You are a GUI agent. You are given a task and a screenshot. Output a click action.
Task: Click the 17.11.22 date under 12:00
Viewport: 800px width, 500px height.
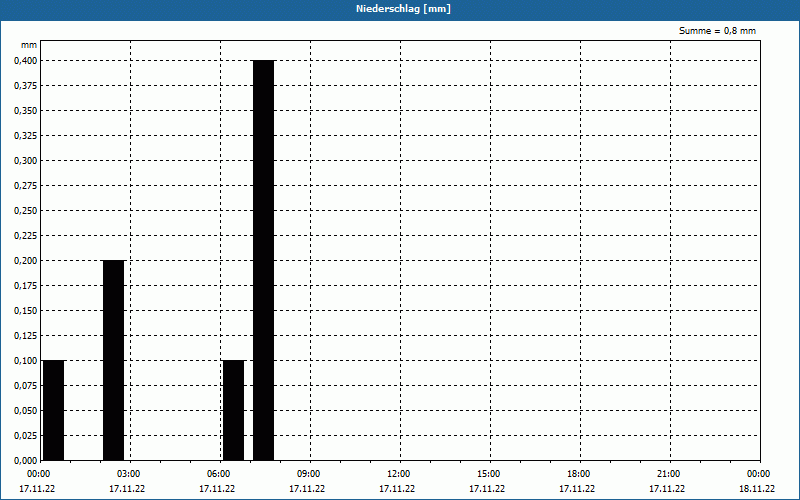[397, 489]
